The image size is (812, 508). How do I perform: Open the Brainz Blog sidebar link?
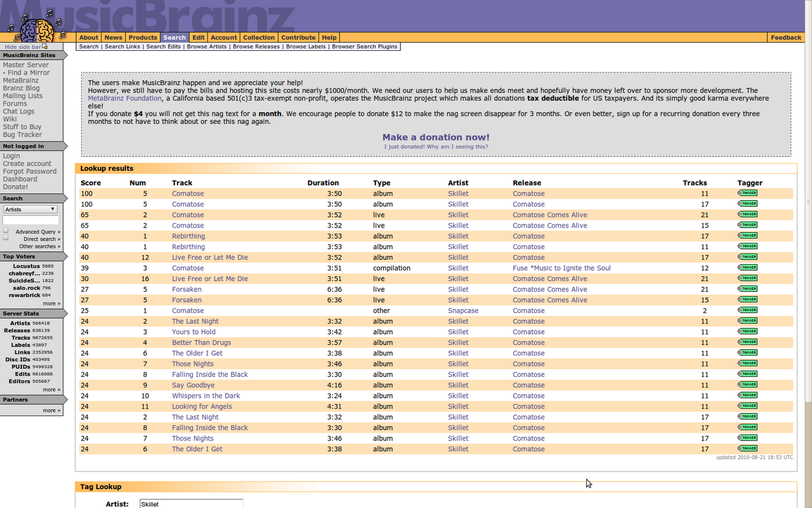21,88
